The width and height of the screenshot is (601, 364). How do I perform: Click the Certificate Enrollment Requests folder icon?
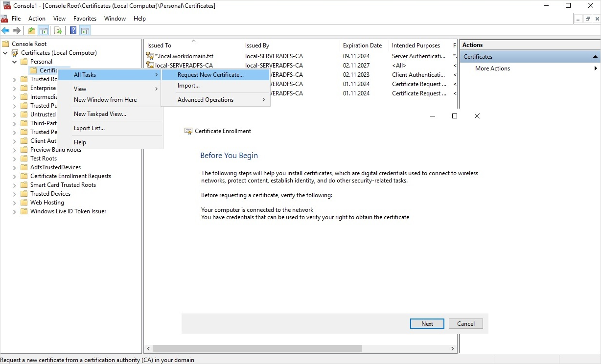tap(24, 176)
